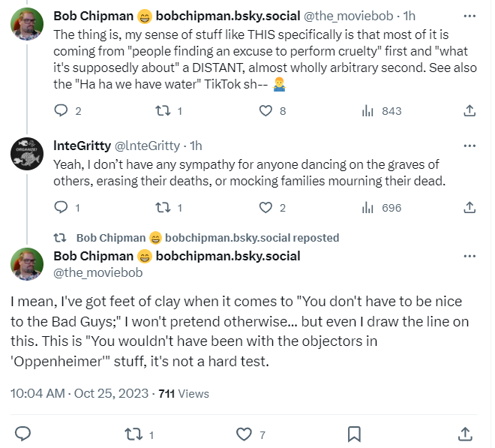This screenshot has width=495, height=448.
Task: Share the main tweet at bottom
Action: tap(465, 434)
